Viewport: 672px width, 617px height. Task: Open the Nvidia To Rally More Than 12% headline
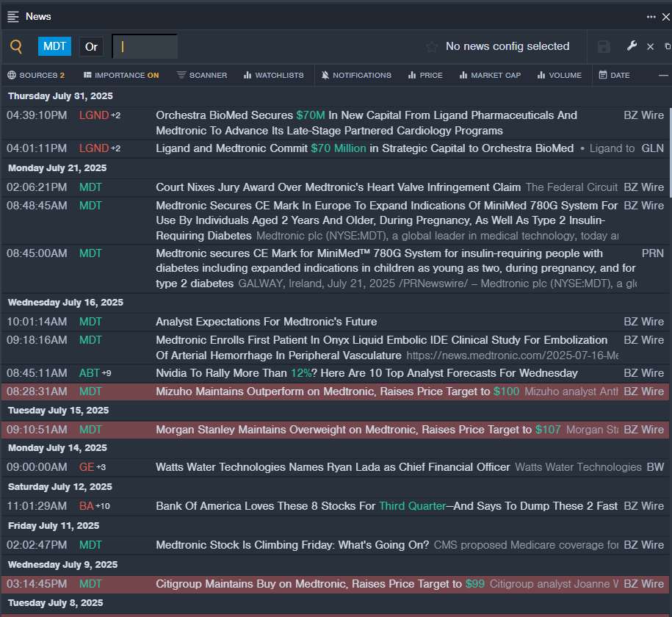pyautogui.click(x=366, y=373)
